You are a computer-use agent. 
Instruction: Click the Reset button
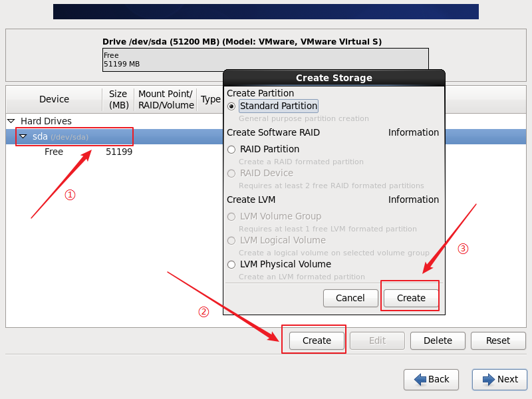click(x=498, y=340)
